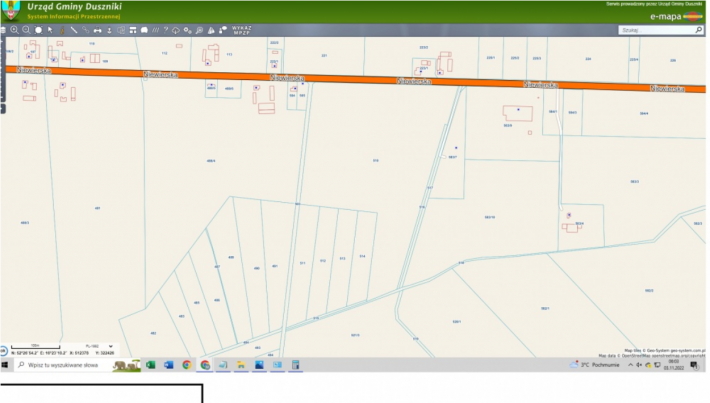
Task: Select the arrow pointer tool
Action: pyautogui.click(x=50, y=30)
